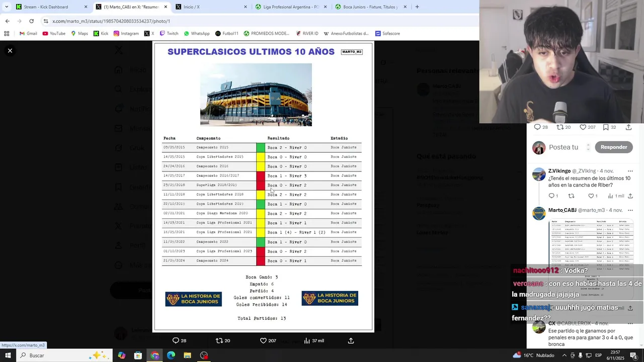View the 37 mil analytics below the photo
644x362 pixels.
click(314, 340)
